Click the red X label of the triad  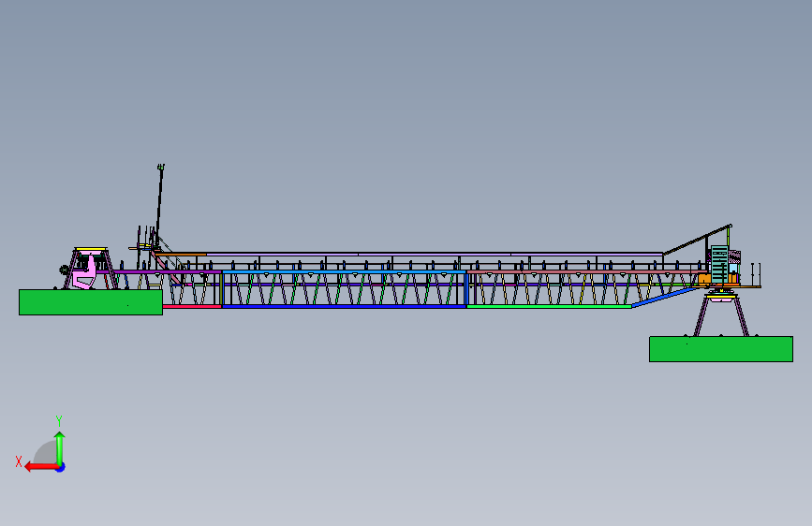point(19,461)
